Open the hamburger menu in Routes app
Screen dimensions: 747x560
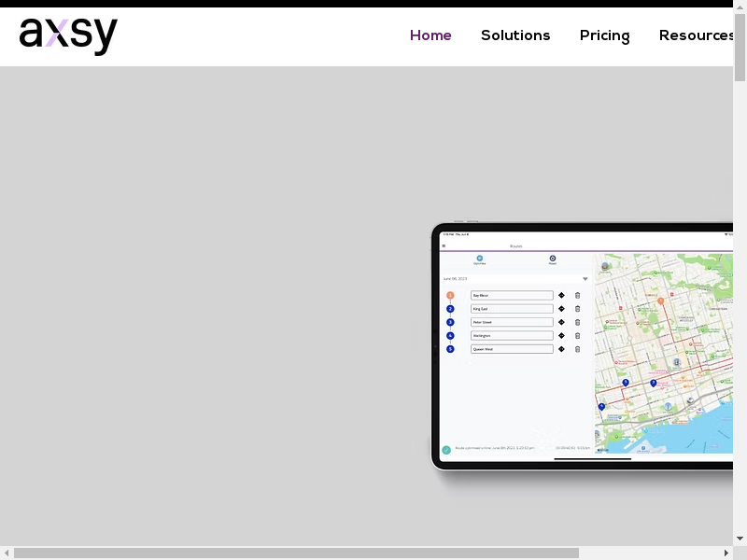(444, 245)
